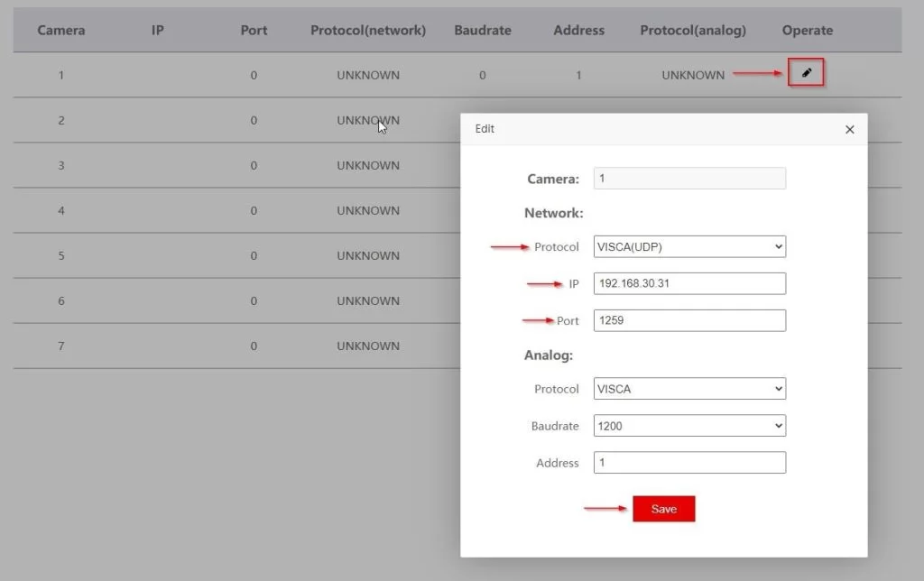924x581 pixels.
Task: Click the port value 0 for camera 7
Action: tap(254, 346)
